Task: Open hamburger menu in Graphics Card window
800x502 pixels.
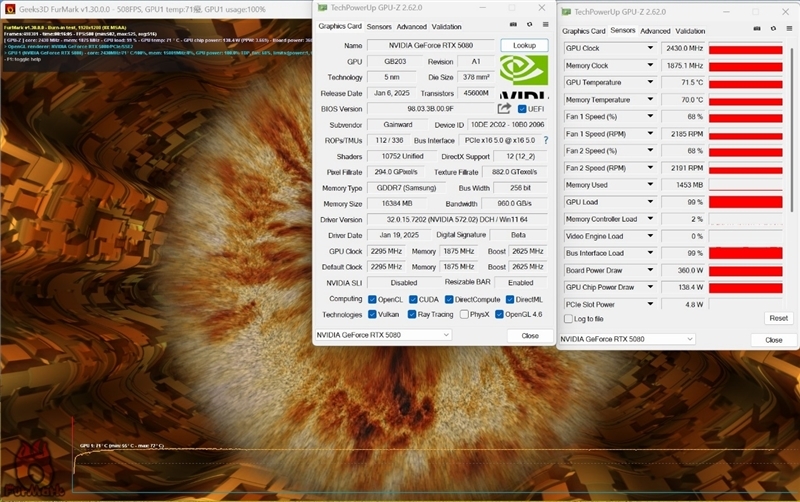Action: (545, 24)
